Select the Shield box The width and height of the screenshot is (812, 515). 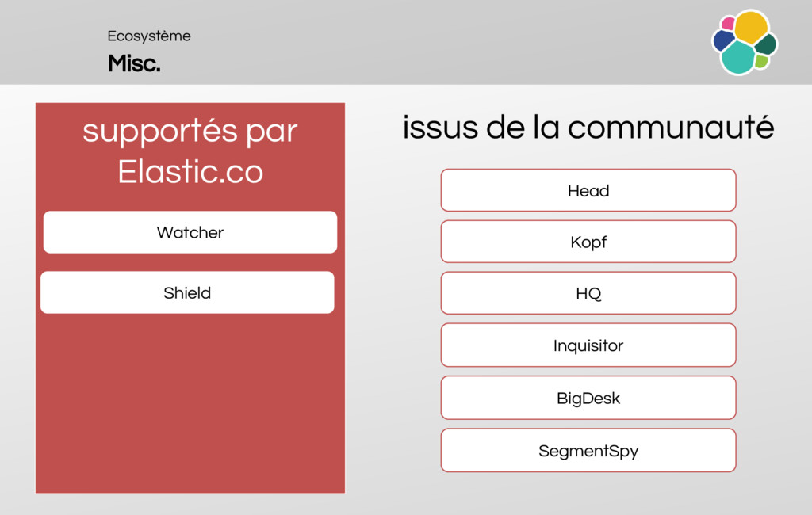pyautogui.click(x=187, y=292)
